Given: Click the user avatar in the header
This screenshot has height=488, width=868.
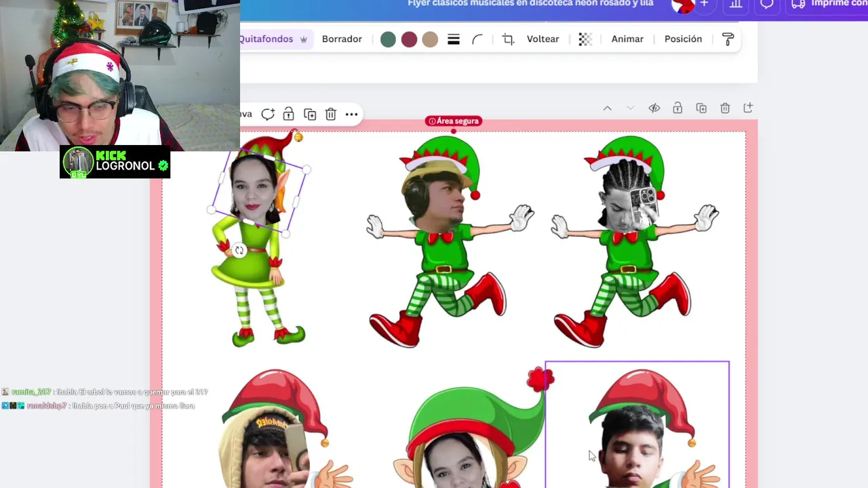Looking at the screenshot, I should pyautogui.click(x=682, y=4).
